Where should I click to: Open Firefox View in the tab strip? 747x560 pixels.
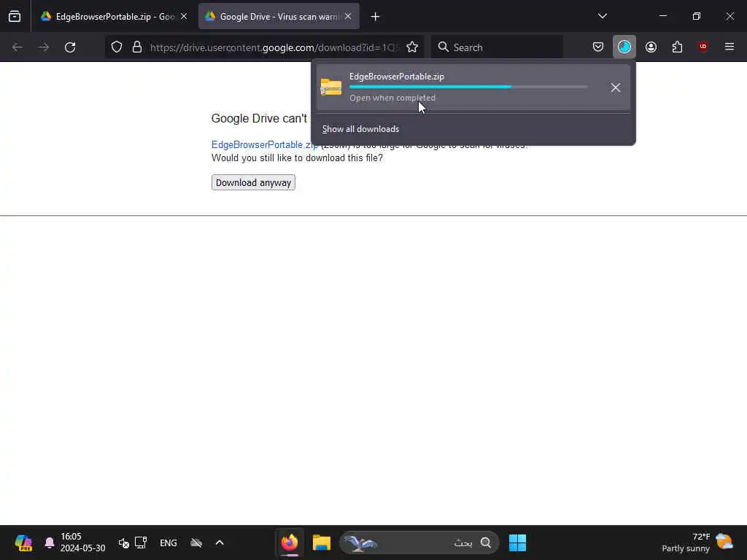coord(15,17)
